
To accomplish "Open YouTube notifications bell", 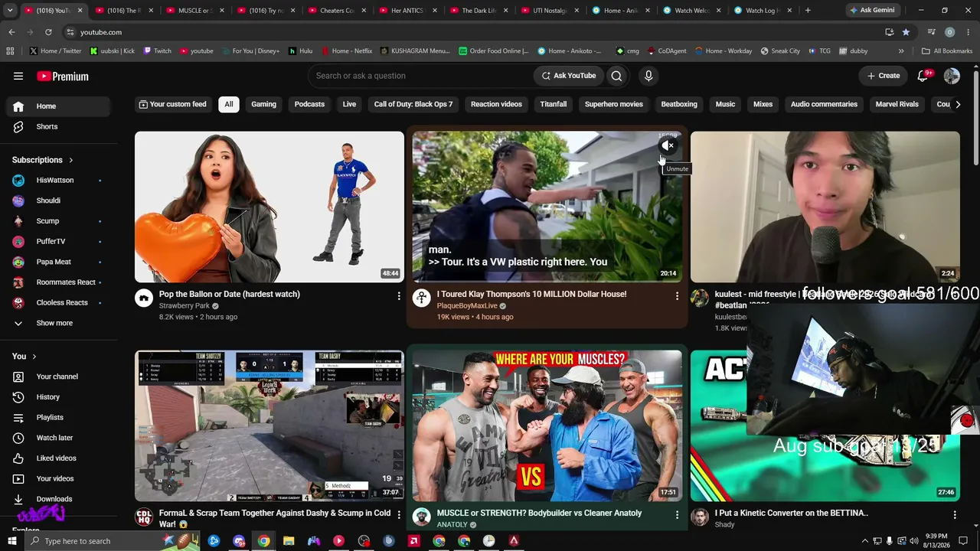I will [x=923, y=76].
